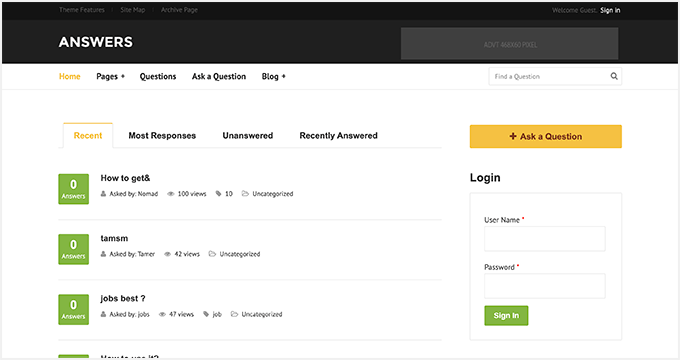Image resolution: width=680 pixels, height=360 pixels.
Task: Click 47 views text
Action: tap(181, 314)
